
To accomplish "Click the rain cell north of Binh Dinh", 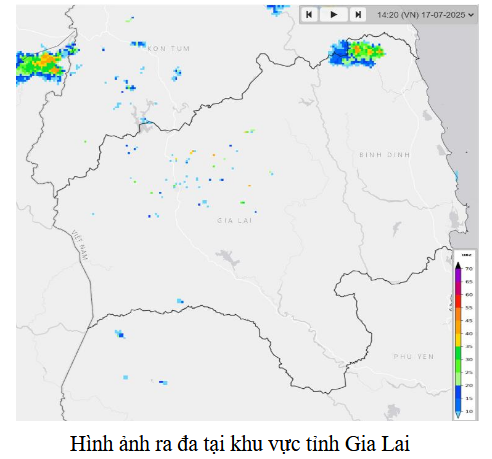I will [x=357, y=53].
